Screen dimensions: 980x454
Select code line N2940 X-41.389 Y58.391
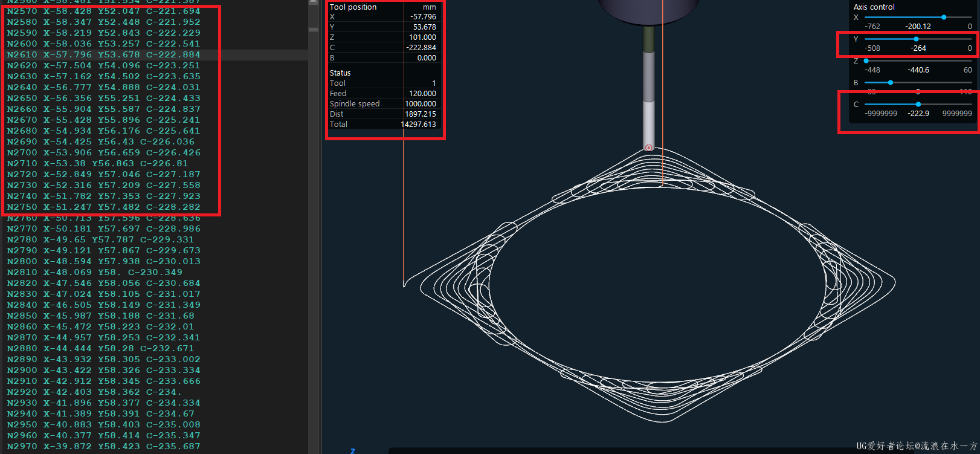(x=100, y=413)
